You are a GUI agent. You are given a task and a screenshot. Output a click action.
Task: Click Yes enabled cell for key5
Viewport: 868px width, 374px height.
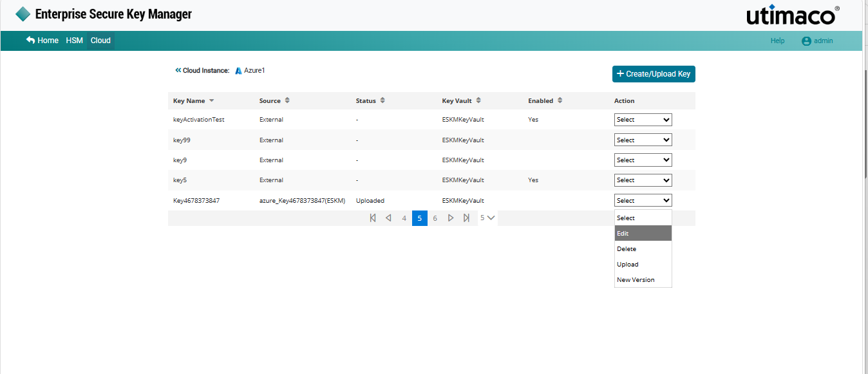click(x=533, y=180)
